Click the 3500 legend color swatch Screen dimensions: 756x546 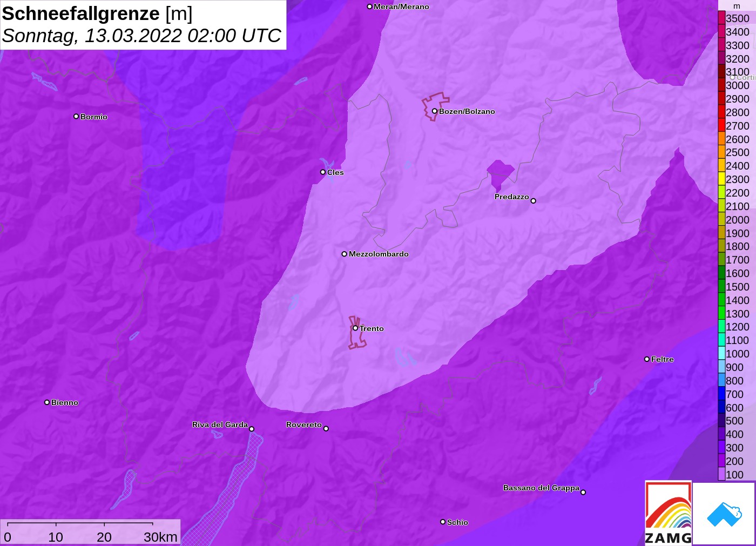coord(721,18)
